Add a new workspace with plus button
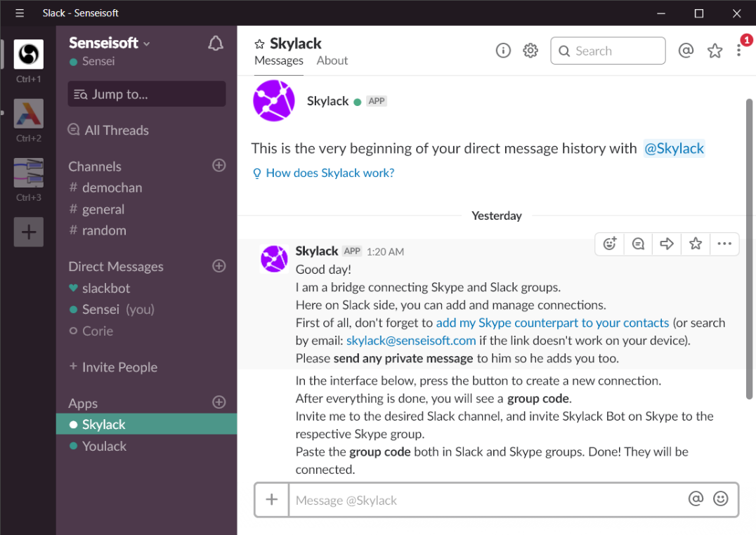 (x=28, y=232)
